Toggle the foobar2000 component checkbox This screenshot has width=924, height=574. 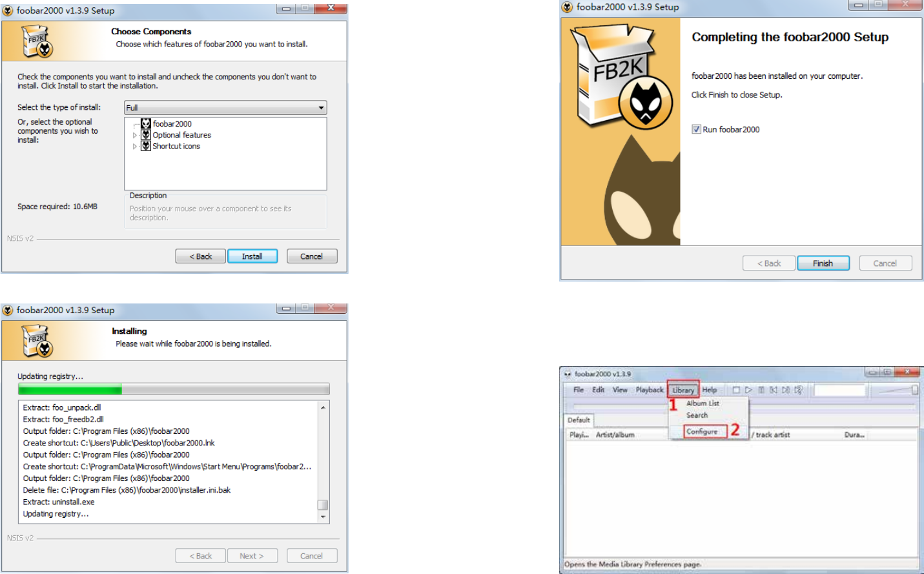click(146, 123)
